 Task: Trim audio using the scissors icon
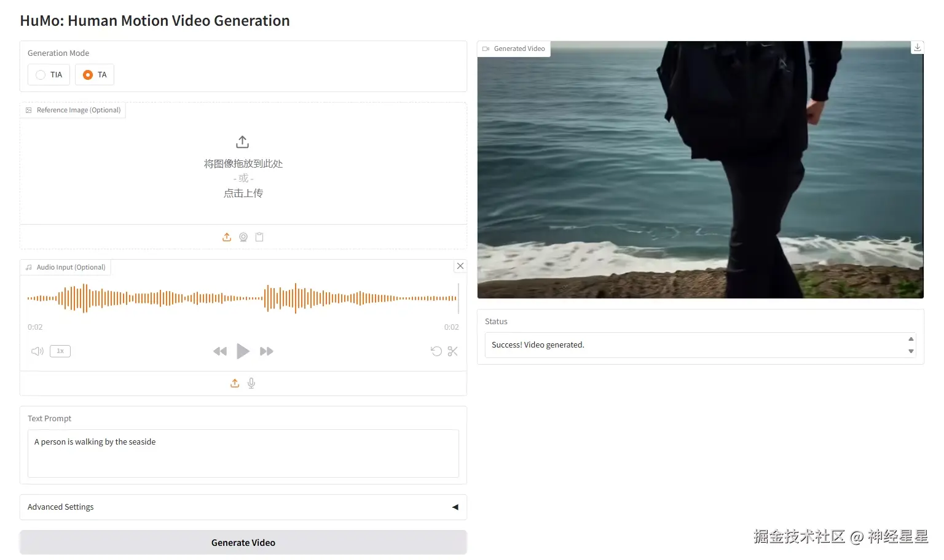[453, 351]
